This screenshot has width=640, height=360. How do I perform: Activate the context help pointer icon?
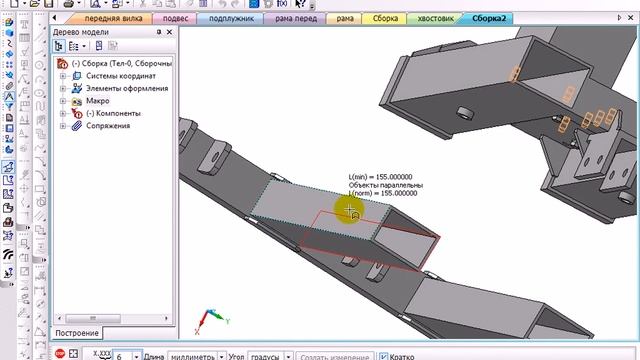point(300,4)
